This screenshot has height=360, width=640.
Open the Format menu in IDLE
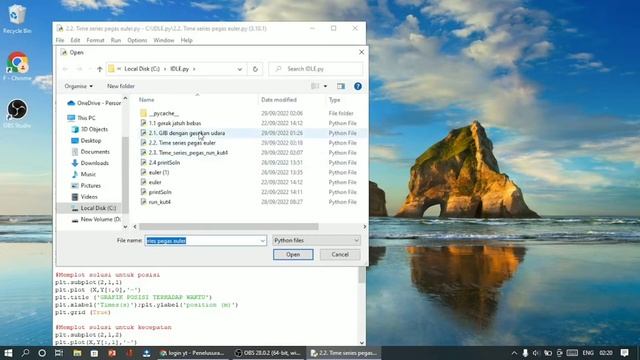tap(96, 40)
